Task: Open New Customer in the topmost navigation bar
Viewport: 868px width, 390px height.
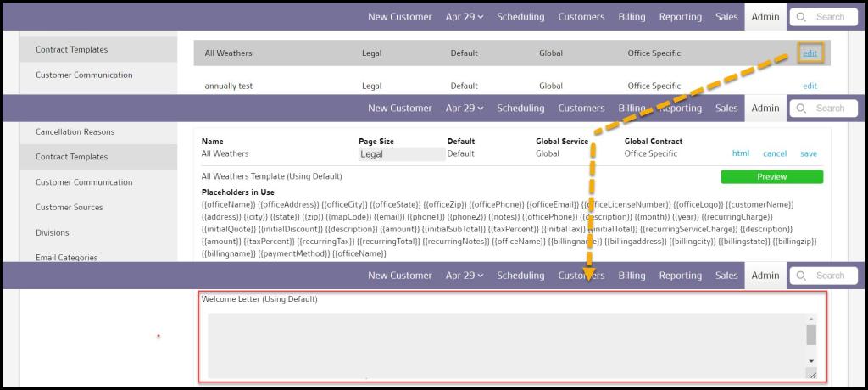Action: pyautogui.click(x=399, y=17)
